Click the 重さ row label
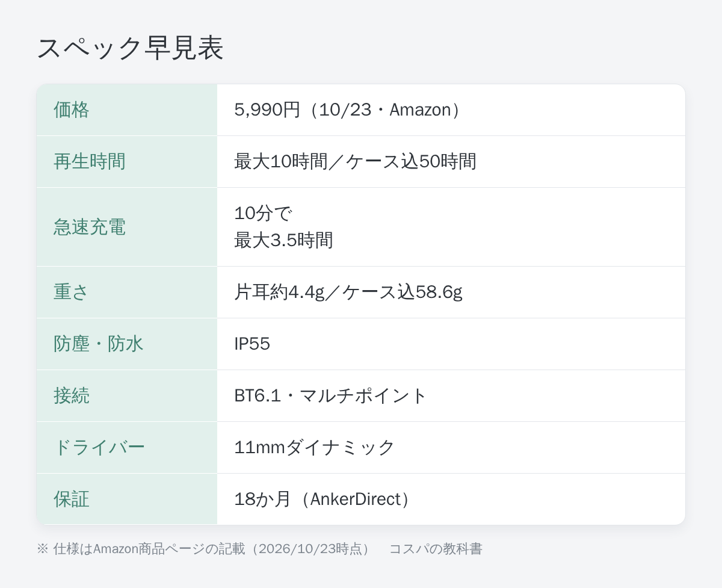This screenshot has height=588, width=722. pyautogui.click(x=71, y=292)
